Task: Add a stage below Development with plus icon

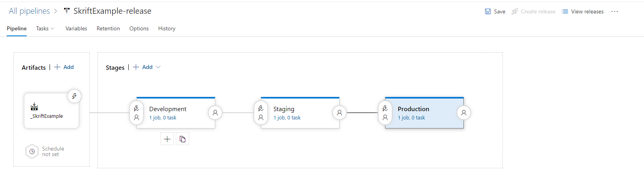Action: (x=167, y=139)
